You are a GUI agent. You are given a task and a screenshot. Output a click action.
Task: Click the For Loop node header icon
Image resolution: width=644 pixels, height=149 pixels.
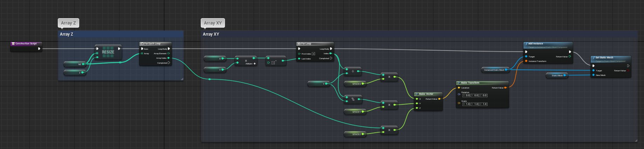tap(299, 44)
